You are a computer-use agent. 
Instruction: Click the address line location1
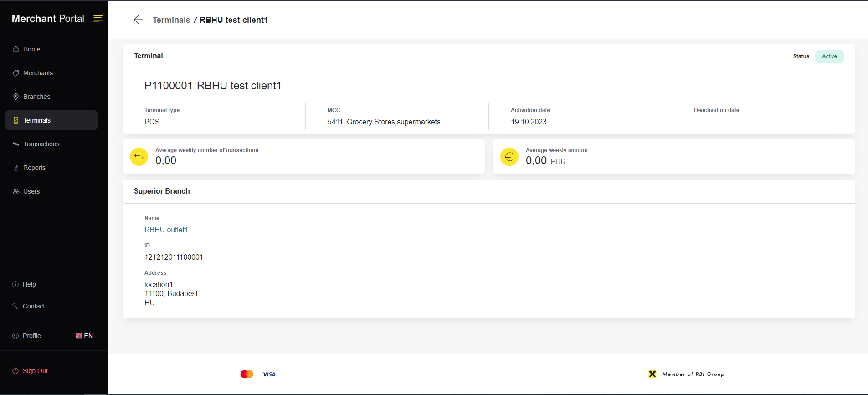point(159,284)
